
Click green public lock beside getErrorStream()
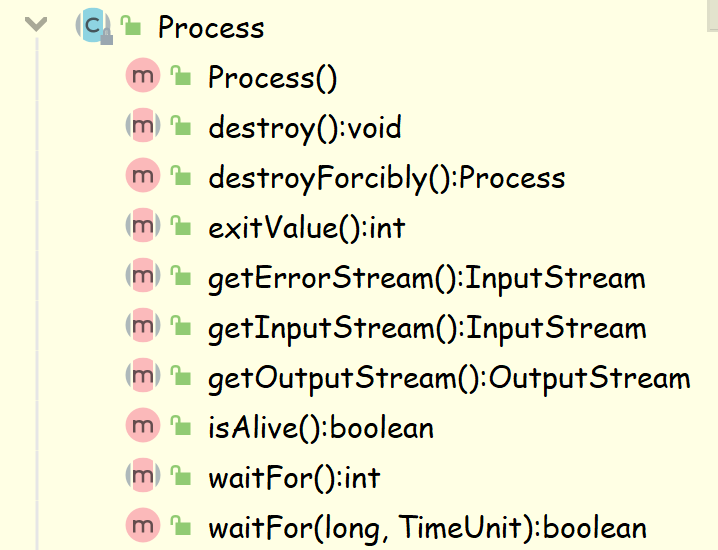181,276
